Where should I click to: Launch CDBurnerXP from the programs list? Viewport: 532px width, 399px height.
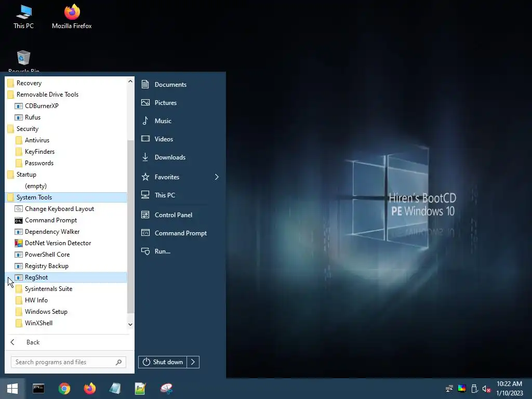66,106
